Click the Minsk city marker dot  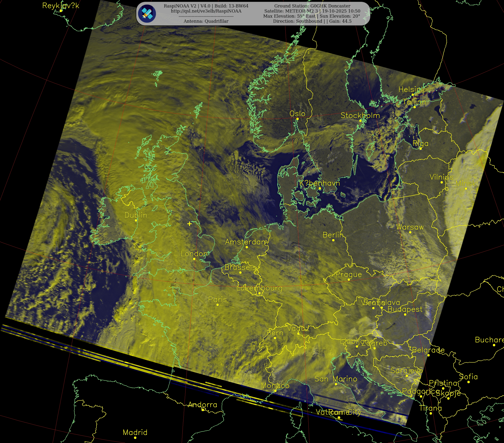tap(466, 189)
